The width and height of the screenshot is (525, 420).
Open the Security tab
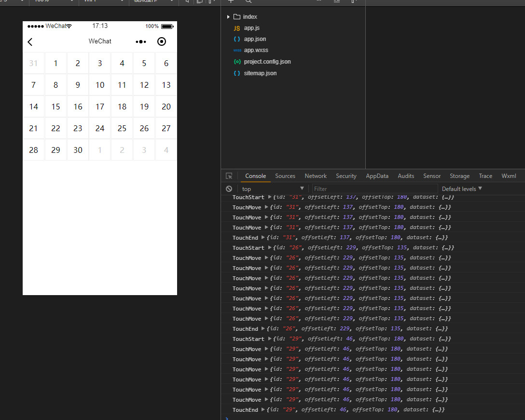point(346,176)
